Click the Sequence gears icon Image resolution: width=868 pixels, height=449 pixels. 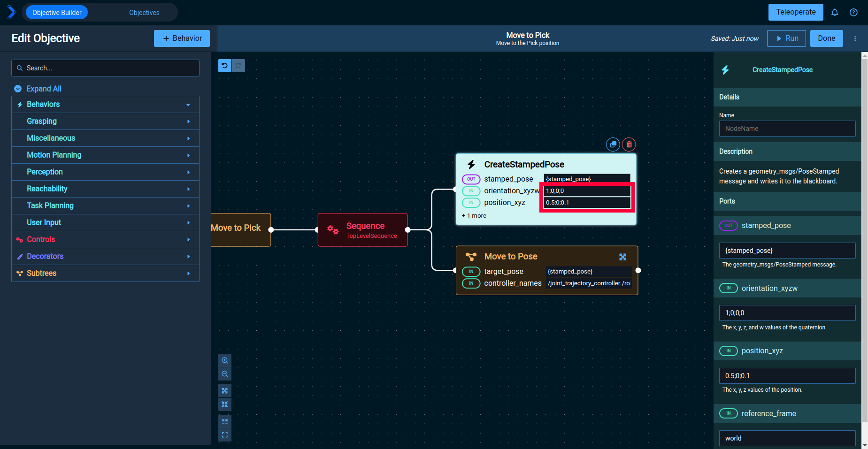pyautogui.click(x=333, y=230)
